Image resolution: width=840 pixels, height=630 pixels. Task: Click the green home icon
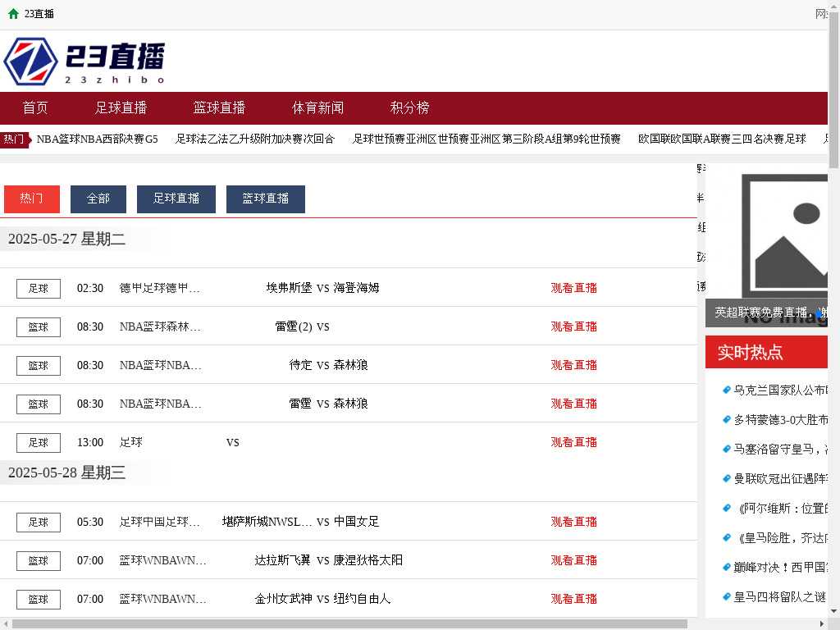pos(13,14)
